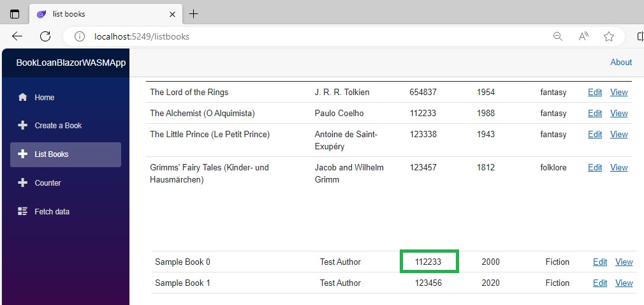Go back to the previous page

[17, 36]
